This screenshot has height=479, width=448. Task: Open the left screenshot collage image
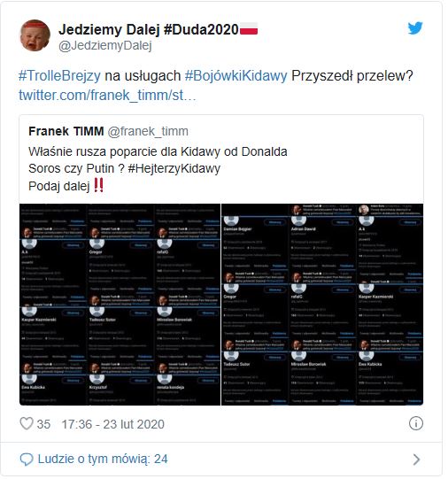pyautogui.click(x=120, y=305)
